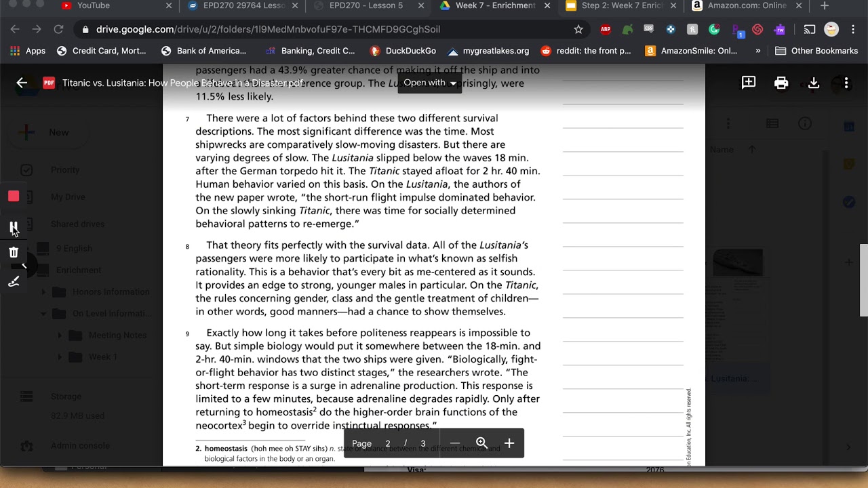868x488 pixels.
Task: Open the DuckDuckGo bookmark
Action: click(x=403, y=51)
